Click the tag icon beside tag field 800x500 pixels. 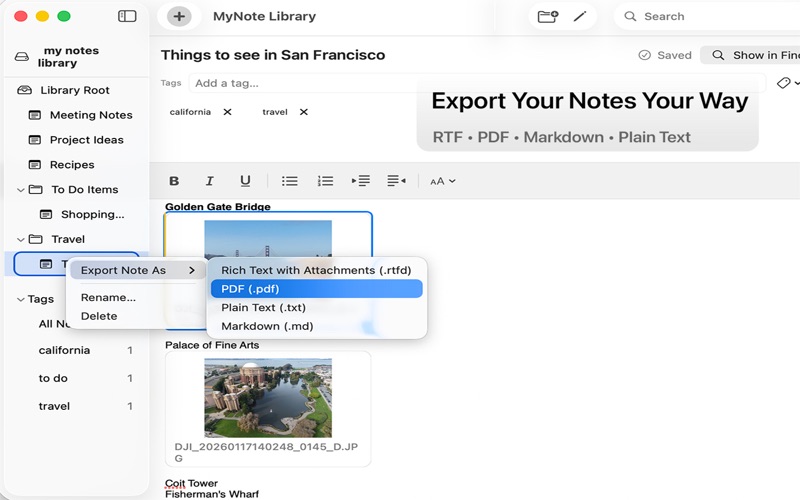[x=783, y=83]
